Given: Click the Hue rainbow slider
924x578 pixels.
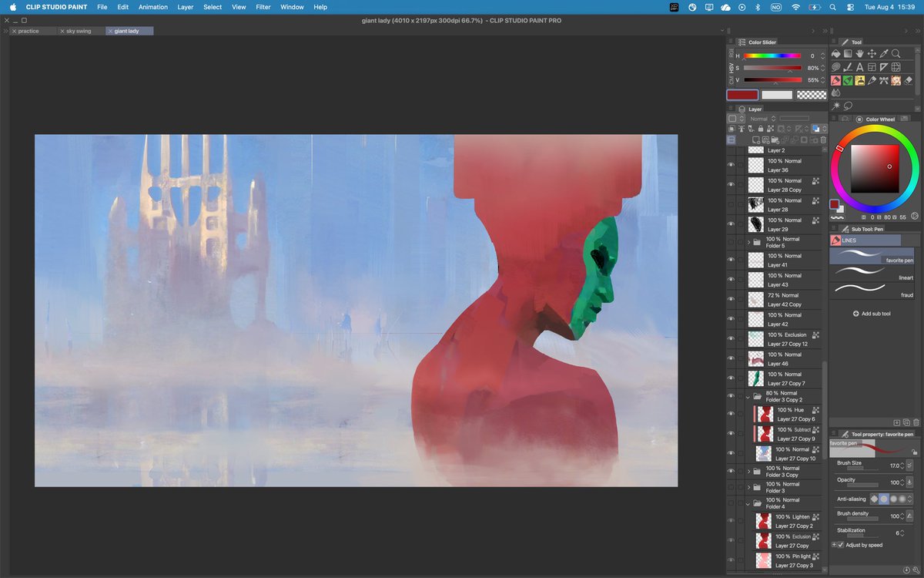Looking at the screenshot, I should (772, 56).
